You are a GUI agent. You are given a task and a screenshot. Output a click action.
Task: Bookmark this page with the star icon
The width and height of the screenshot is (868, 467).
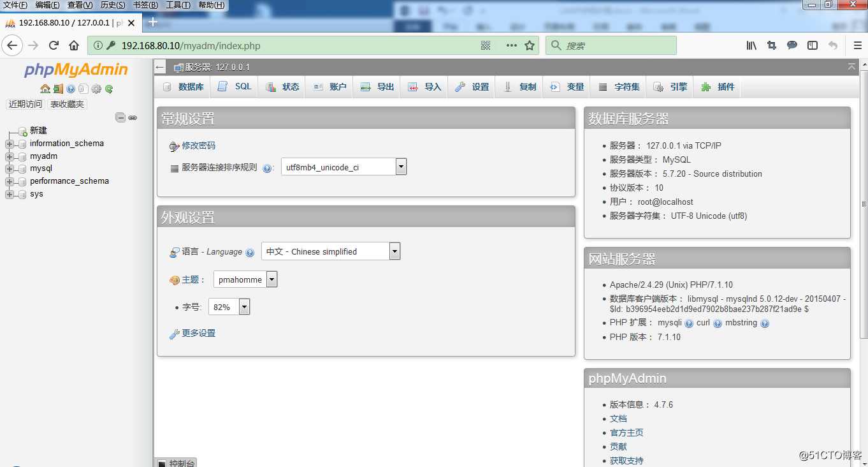(530, 45)
